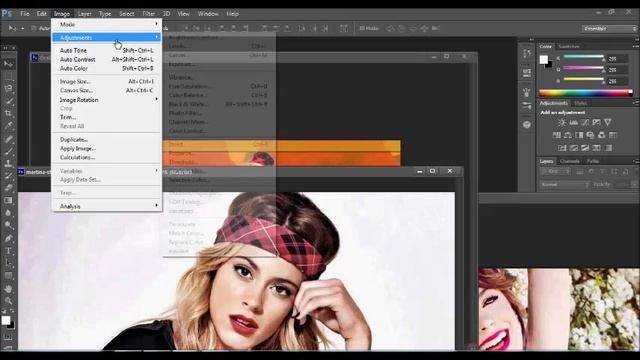Choose Calculations...

(x=107, y=158)
